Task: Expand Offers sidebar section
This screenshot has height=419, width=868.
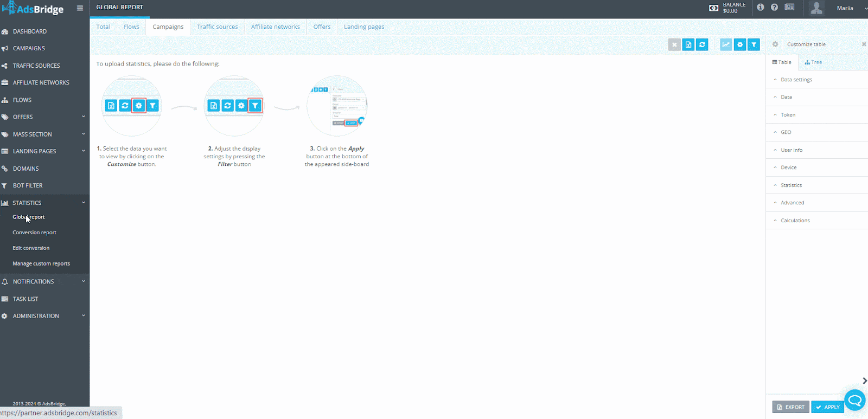Action: (x=44, y=117)
